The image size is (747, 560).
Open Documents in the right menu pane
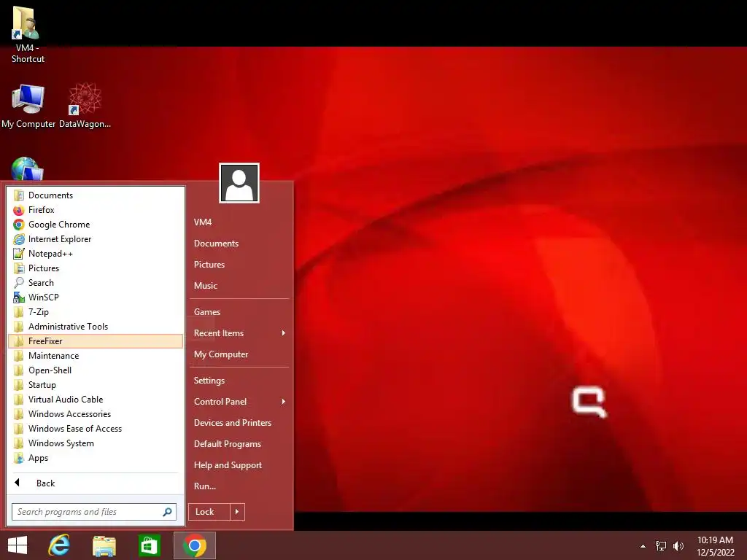click(x=239, y=244)
